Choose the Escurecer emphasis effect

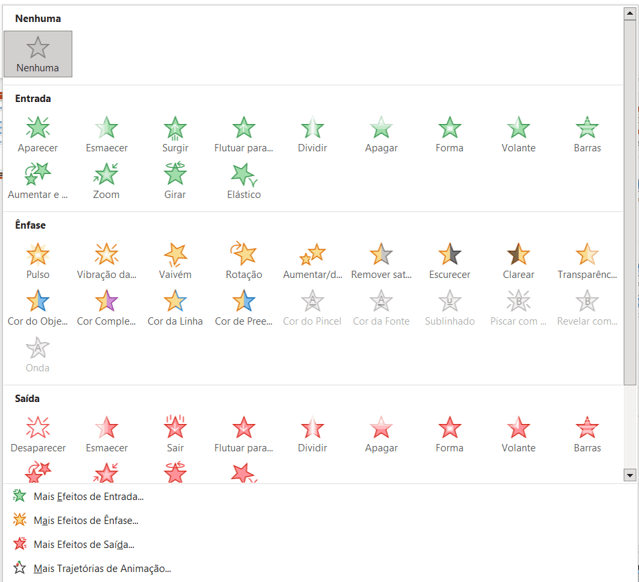(x=450, y=261)
